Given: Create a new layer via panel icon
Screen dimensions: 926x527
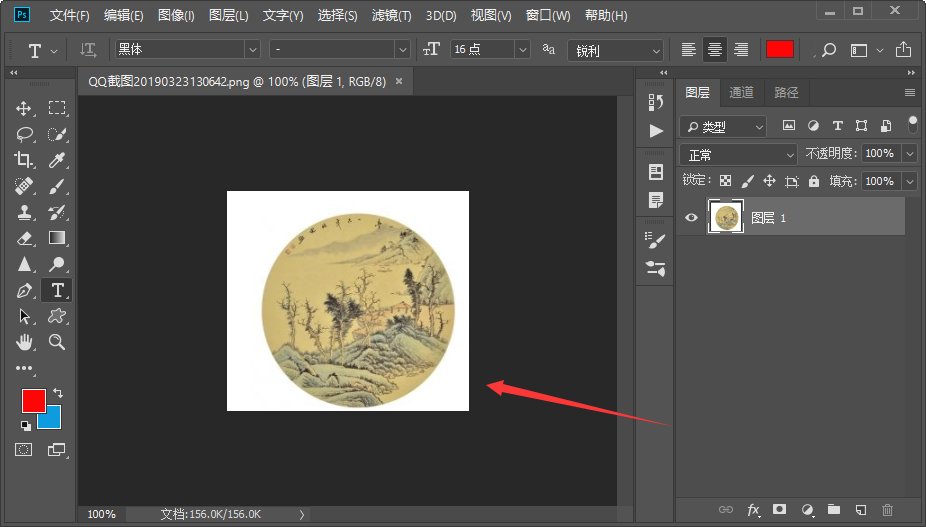Looking at the screenshot, I should 861,509.
